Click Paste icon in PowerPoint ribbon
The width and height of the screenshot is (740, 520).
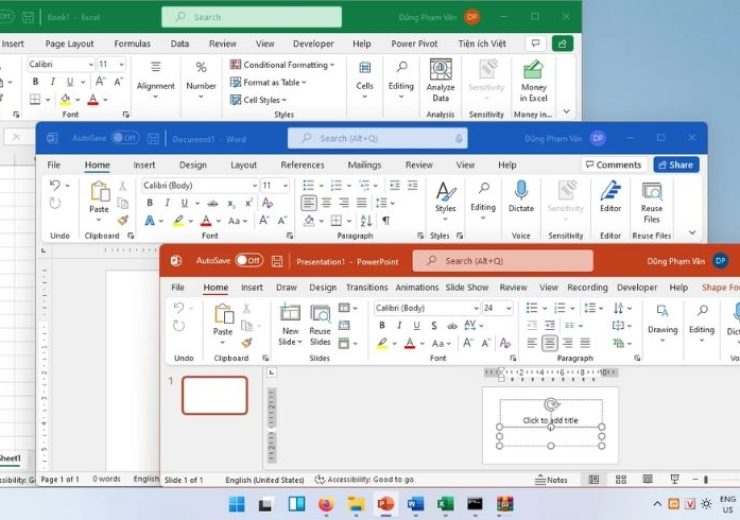pos(223,313)
